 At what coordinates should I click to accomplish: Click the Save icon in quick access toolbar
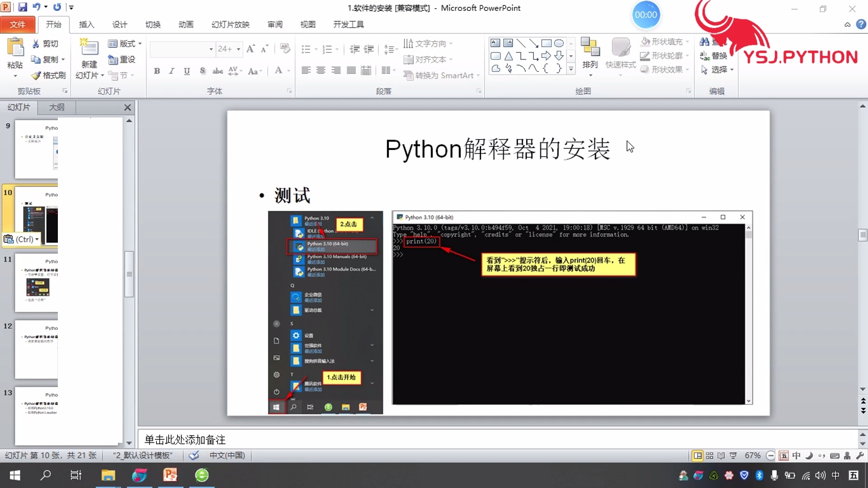pyautogui.click(x=23, y=7)
